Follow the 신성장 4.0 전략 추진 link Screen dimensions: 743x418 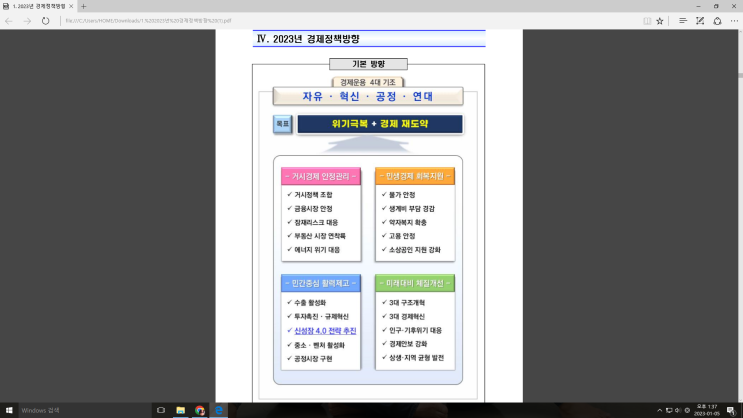[x=325, y=331]
